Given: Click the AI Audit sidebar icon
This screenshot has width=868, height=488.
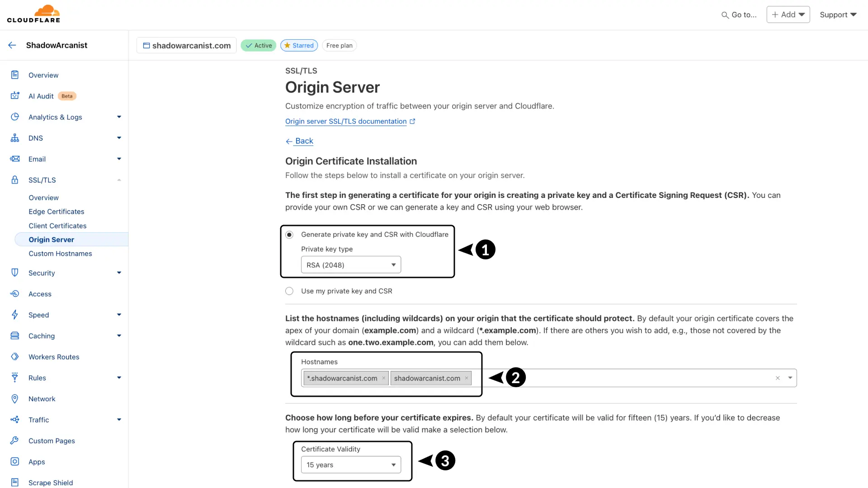Looking at the screenshot, I should coord(15,96).
